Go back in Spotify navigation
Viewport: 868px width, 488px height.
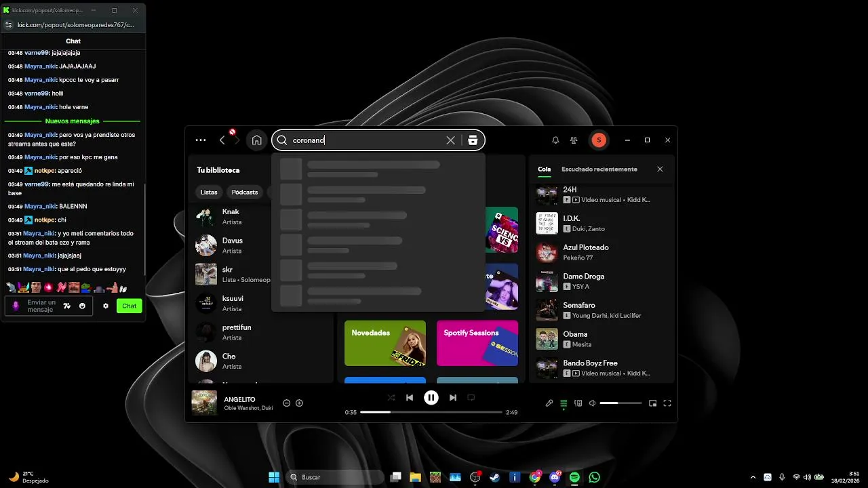tap(222, 140)
